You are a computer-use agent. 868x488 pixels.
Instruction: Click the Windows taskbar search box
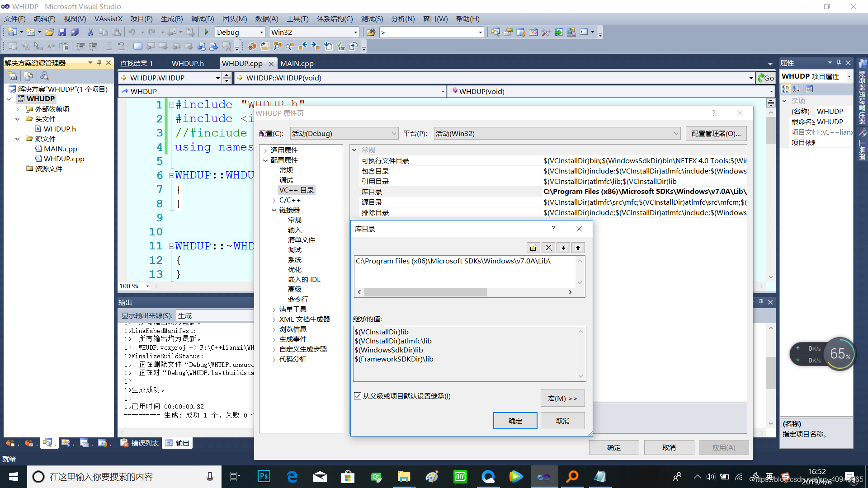124,476
